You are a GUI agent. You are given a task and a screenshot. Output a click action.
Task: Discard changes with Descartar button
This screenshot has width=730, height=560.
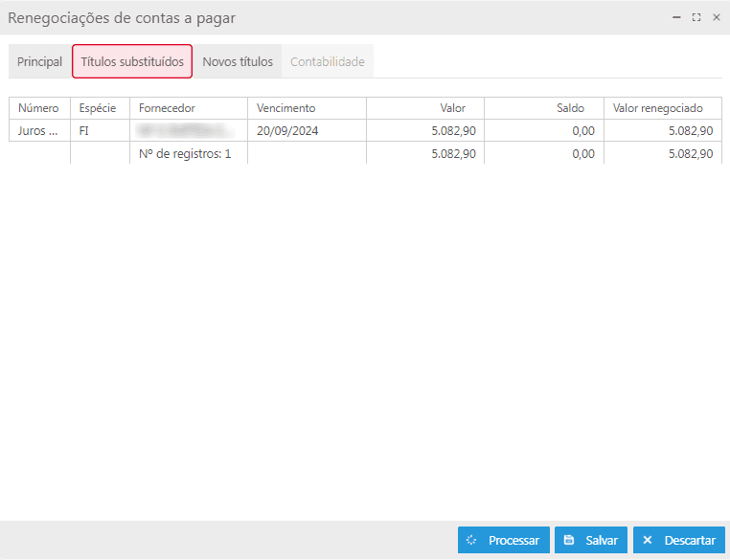(678, 540)
